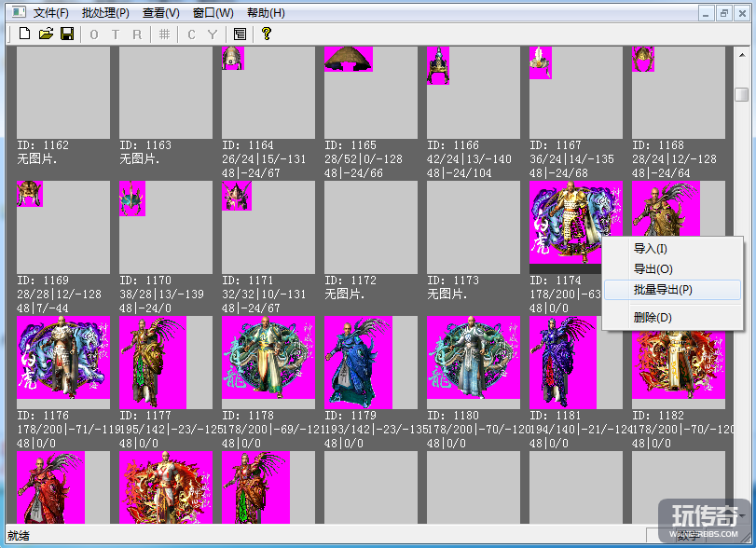Select helmet thumbnail ID 1169
The width and height of the screenshot is (756, 548).
(63, 227)
